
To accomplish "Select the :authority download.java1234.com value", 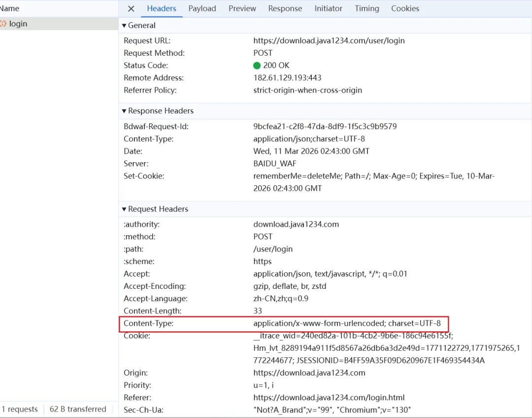I will 296,224.
